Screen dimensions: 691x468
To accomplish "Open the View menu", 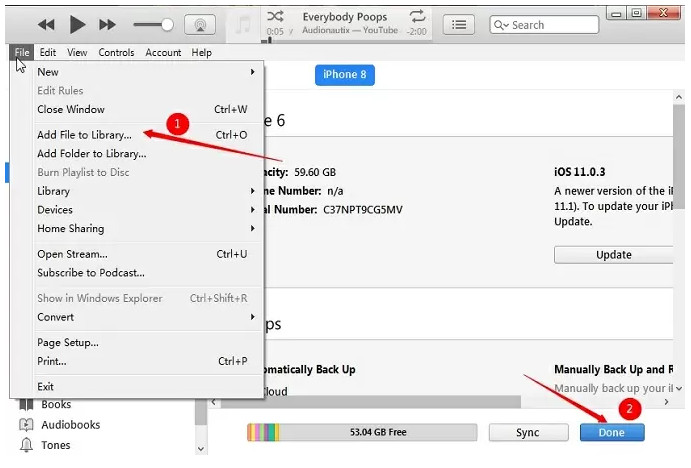I will (x=77, y=52).
